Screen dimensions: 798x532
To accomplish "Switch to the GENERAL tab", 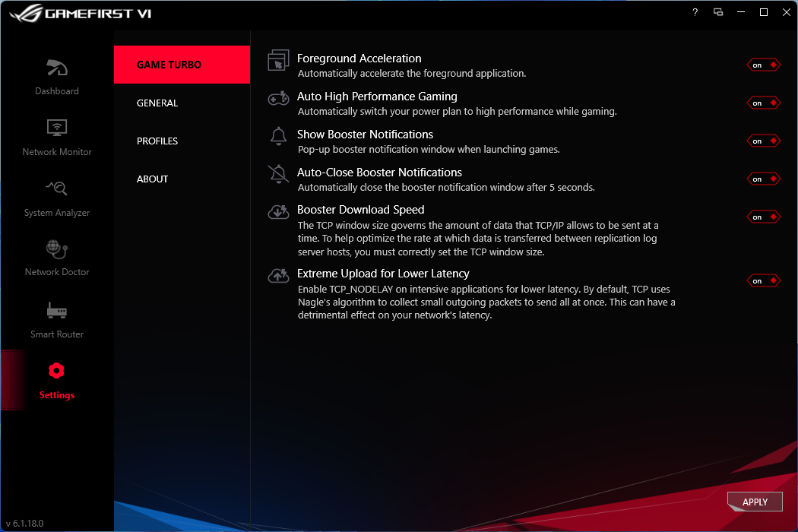I will point(157,103).
